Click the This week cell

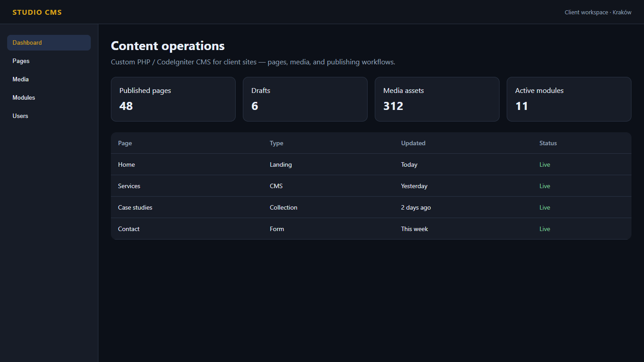click(x=415, y=229)
